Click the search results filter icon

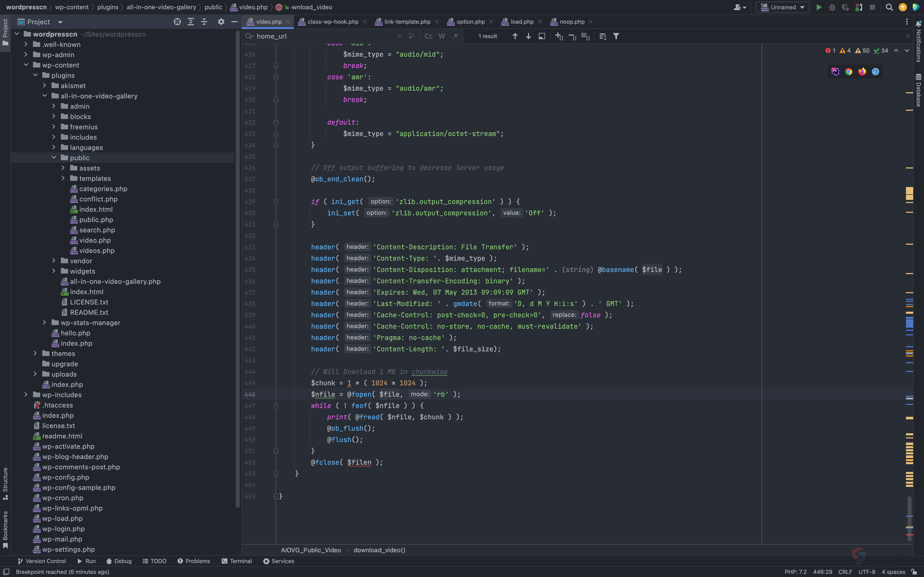pyautogui.click(x=616, y=36)
